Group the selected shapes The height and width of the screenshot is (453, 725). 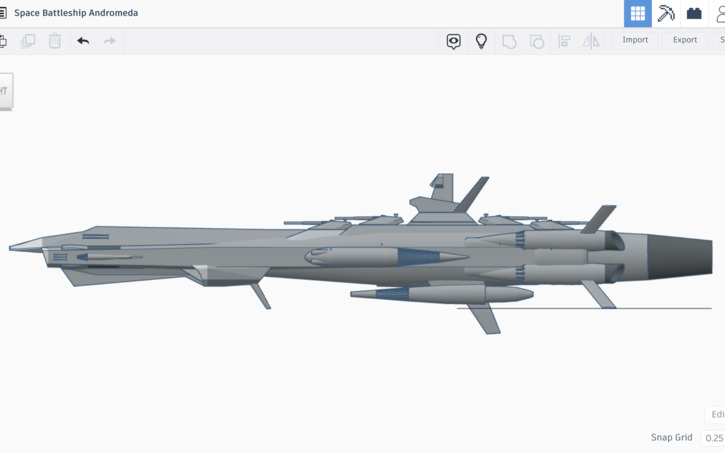pos(509,42)
